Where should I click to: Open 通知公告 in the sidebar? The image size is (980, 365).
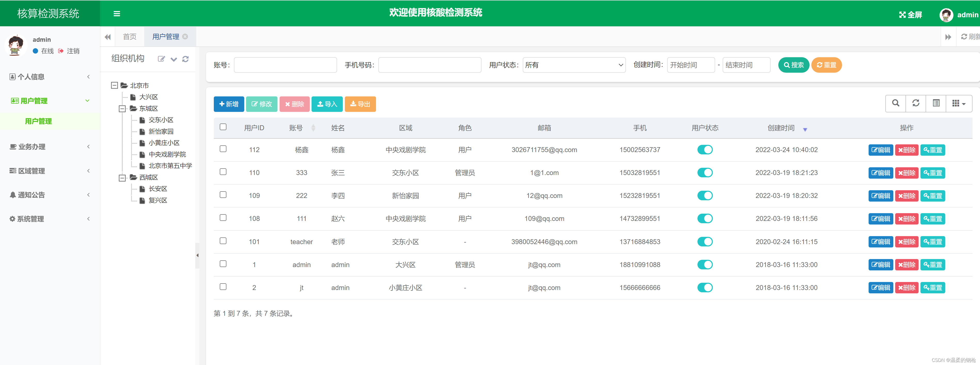coord(50,195)
